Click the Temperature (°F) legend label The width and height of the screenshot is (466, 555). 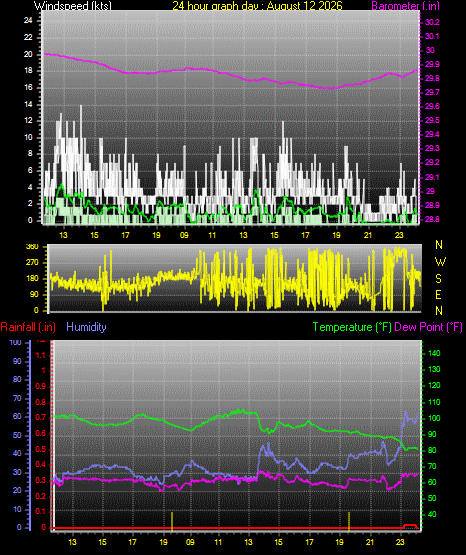point(352,327)
